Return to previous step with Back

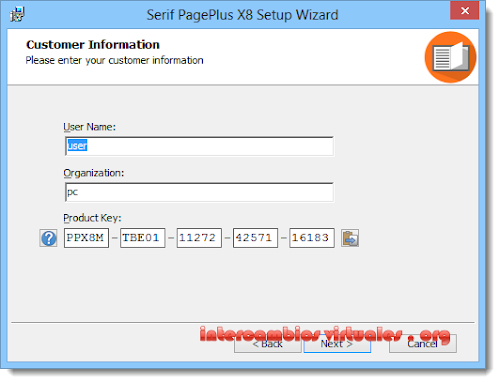point(268,344)
